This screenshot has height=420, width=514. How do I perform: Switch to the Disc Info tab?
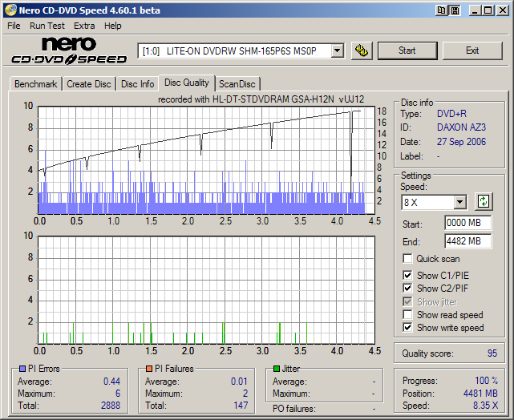137,84
